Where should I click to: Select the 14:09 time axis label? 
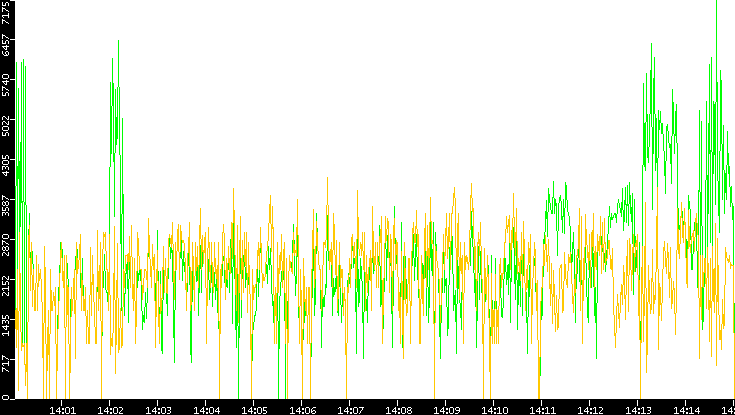point(446,411)
